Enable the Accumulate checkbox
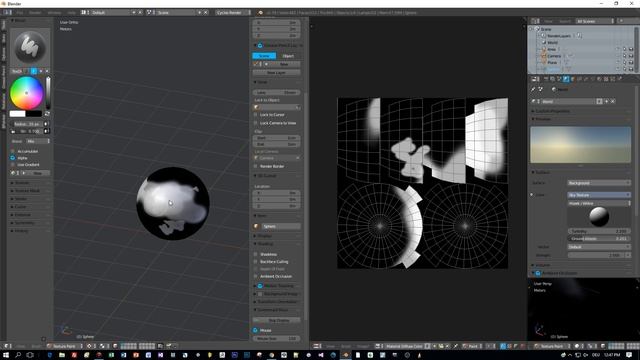 [x=12, y=151]
